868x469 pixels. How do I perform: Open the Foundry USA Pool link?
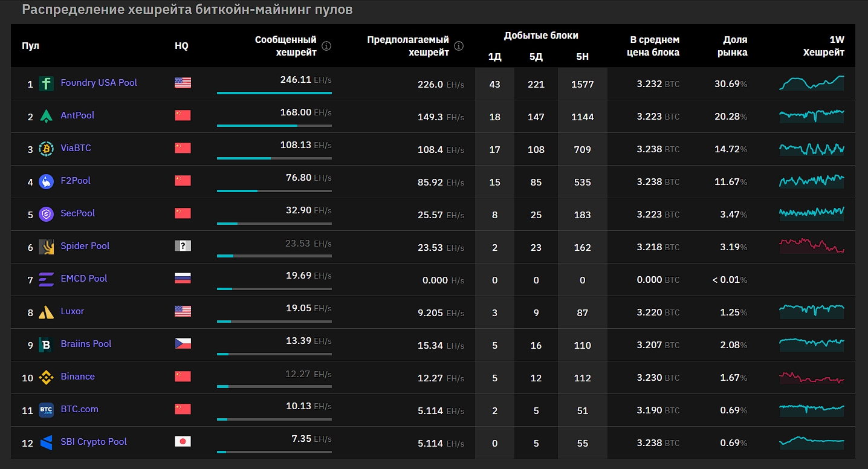99,83
